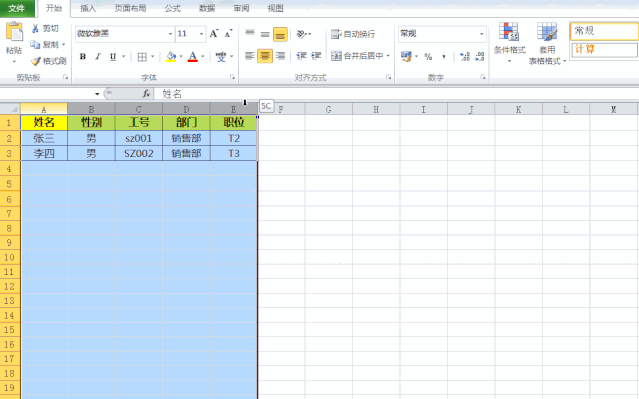The image size is (639, 399).
Task: Align text to middle of cell
Action: tap(265, 34)
